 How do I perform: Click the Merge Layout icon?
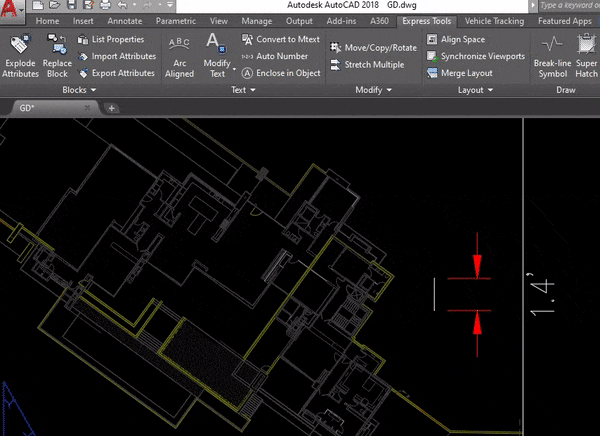tap(432, 73)
